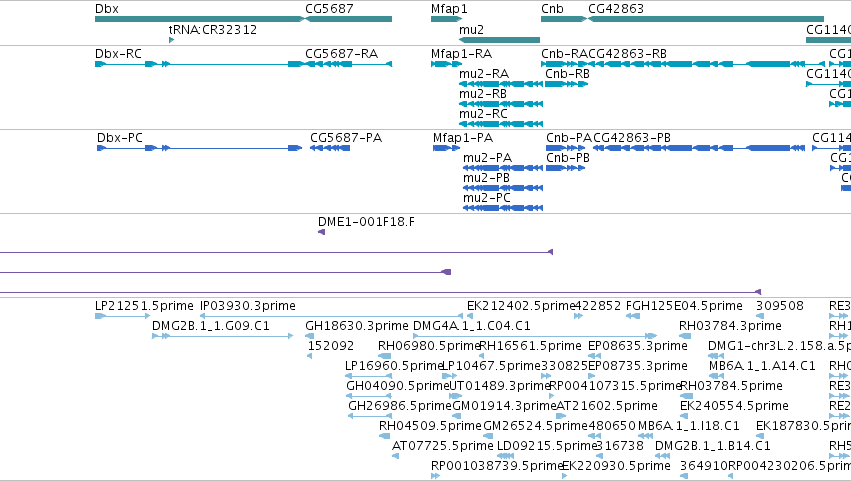Open the 364910 EST label
Viewport: 851px width, 481px height.
(x=703, y=467)
